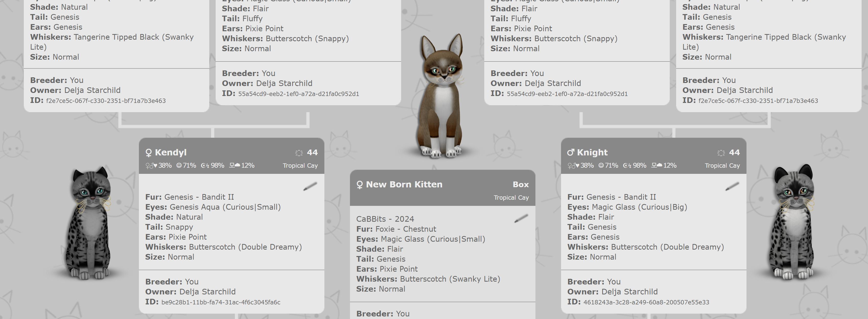Select Knight's ID 4618243a text
This screenshot has width=868, height=319.
point(646,302)
